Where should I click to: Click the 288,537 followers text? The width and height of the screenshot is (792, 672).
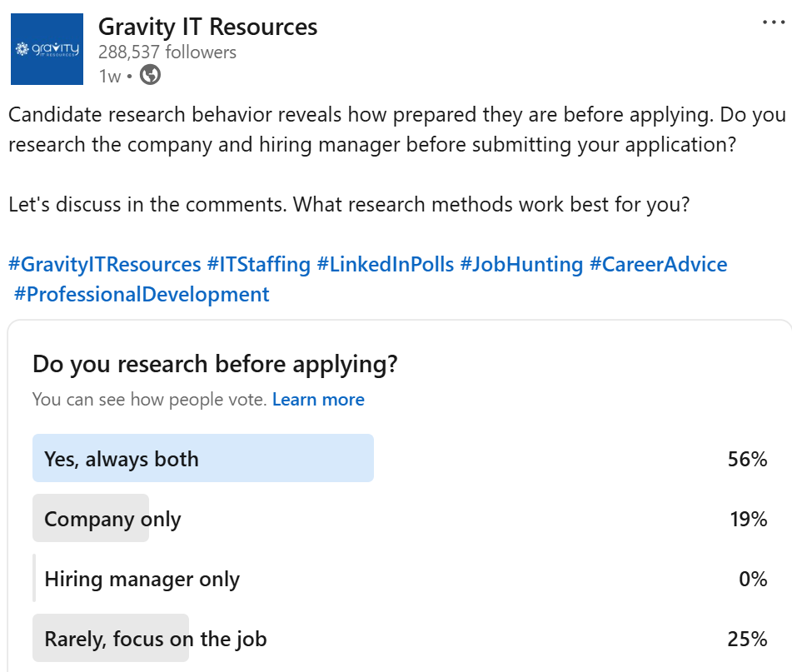point(167,52)
